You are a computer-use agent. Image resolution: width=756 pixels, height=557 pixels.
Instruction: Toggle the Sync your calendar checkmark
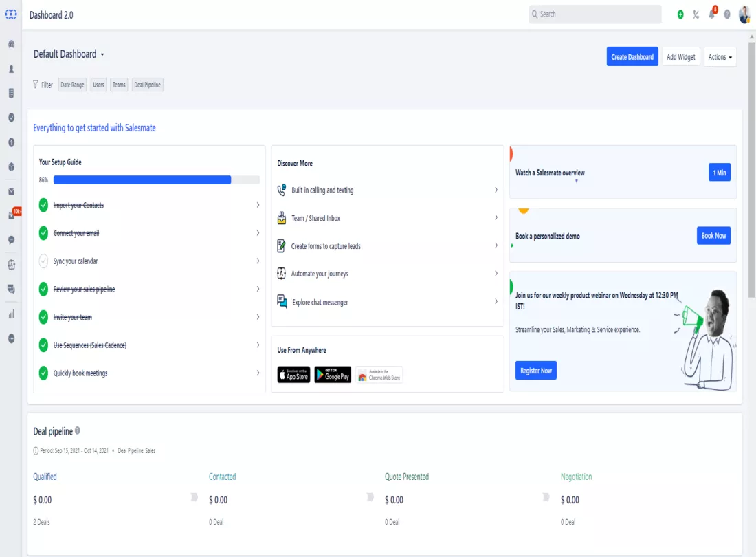point(43,261)
